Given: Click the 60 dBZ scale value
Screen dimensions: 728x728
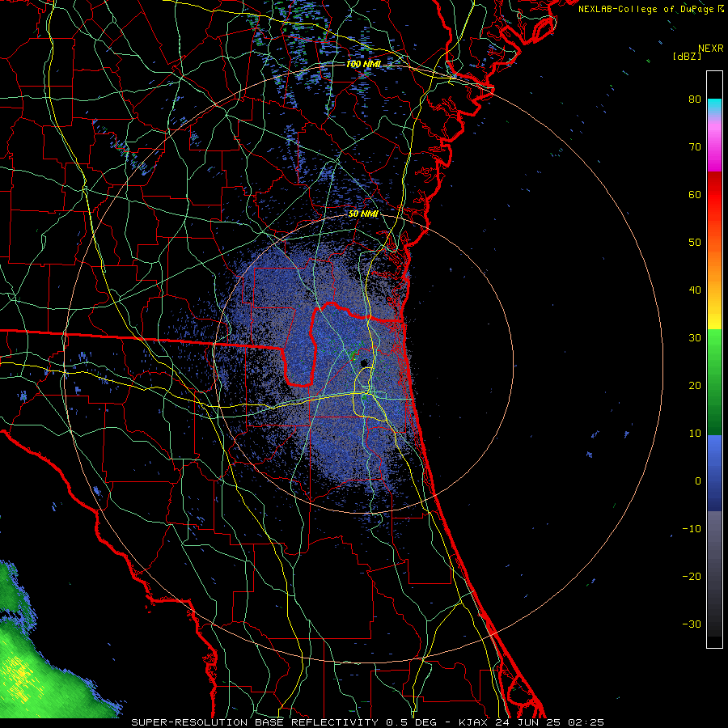Looking at the screenshot, I should (695, 194).
